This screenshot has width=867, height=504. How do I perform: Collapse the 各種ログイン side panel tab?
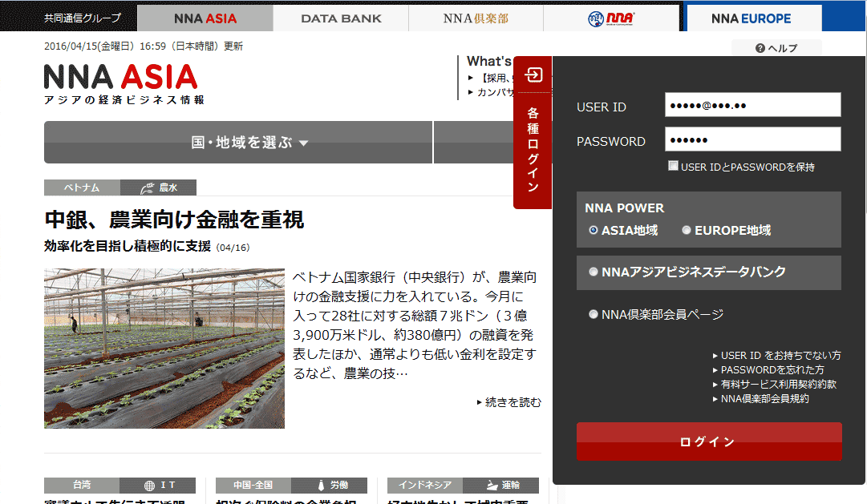pos(533,133)
